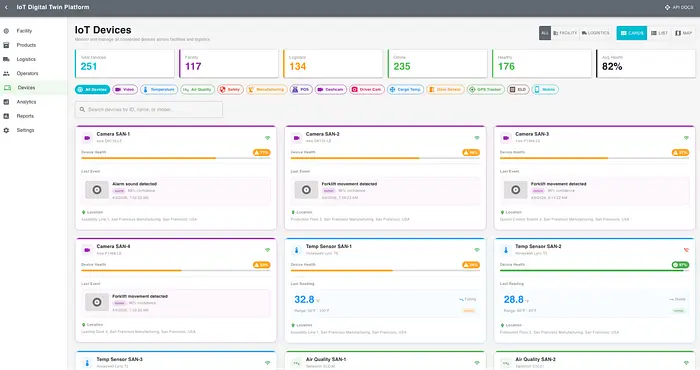
Task: Click the Avg Health 82% card
Action: point(646,63)
